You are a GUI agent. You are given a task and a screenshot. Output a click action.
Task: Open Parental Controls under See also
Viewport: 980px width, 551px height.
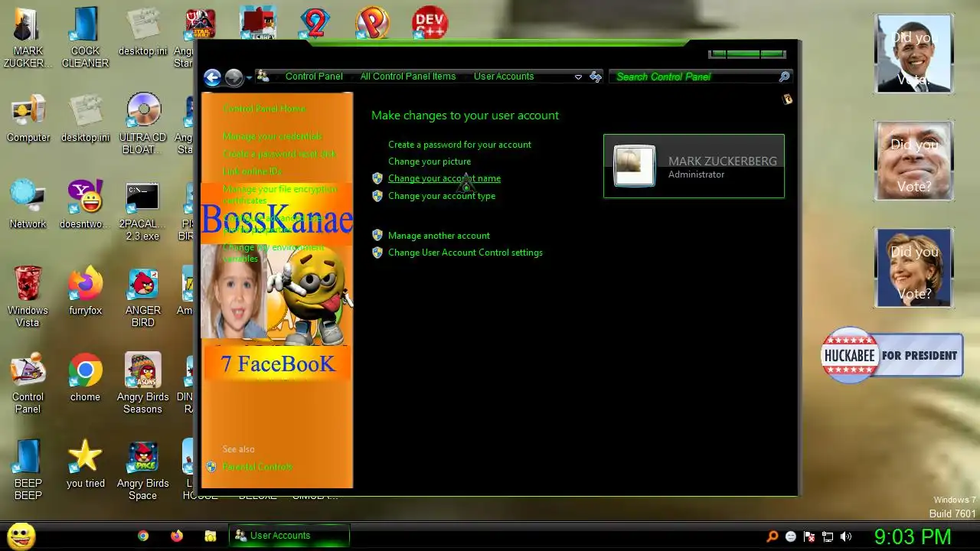pyautogui.click(x=257, y=467)
